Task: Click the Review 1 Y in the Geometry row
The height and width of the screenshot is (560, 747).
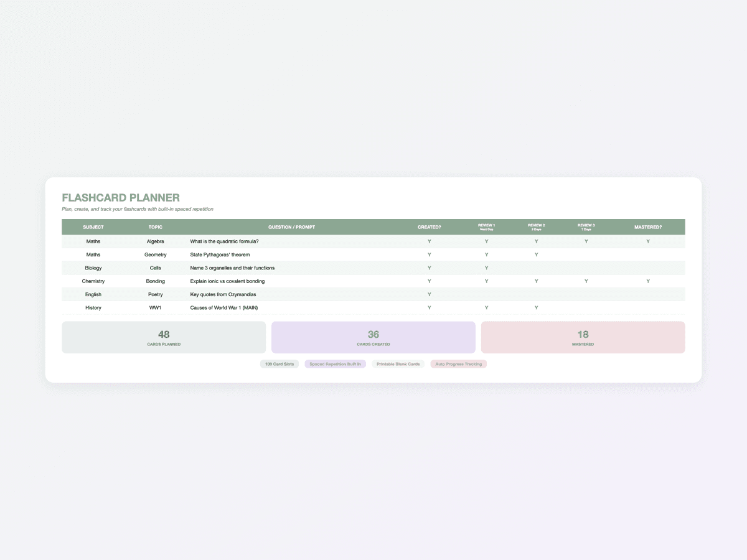Action: point(486,254)
